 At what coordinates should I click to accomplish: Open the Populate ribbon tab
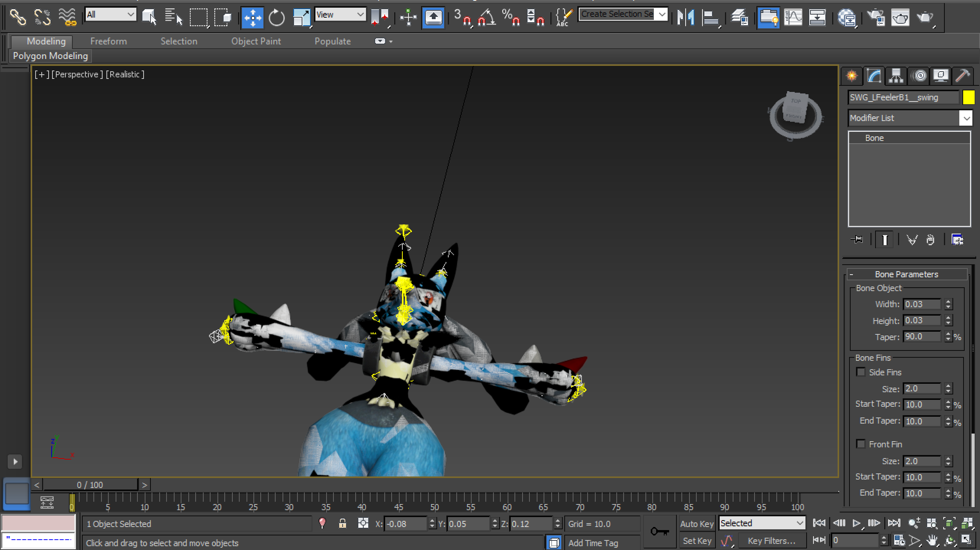[332, 41]
